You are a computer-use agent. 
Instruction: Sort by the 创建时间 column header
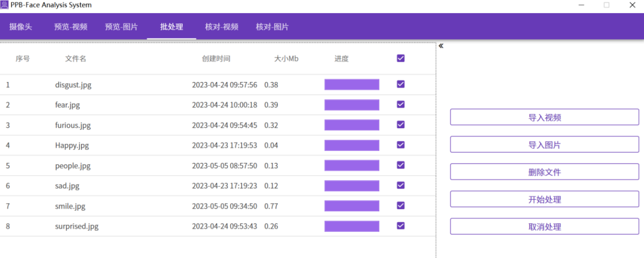[x=216, y=59]
